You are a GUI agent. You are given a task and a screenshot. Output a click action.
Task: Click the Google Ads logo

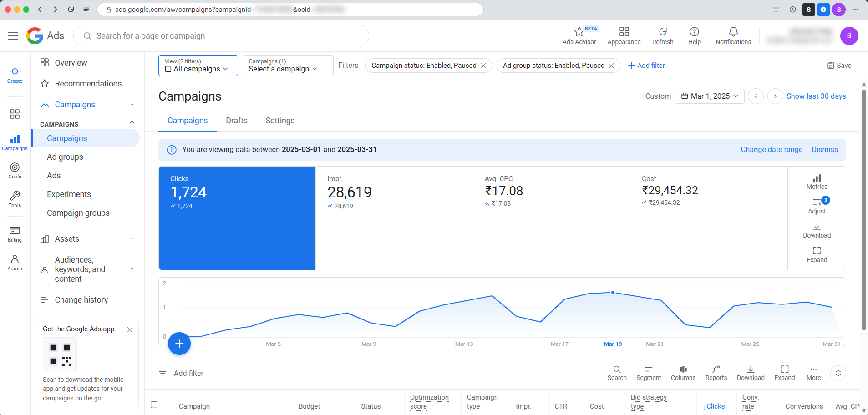[x=45, y=35]
